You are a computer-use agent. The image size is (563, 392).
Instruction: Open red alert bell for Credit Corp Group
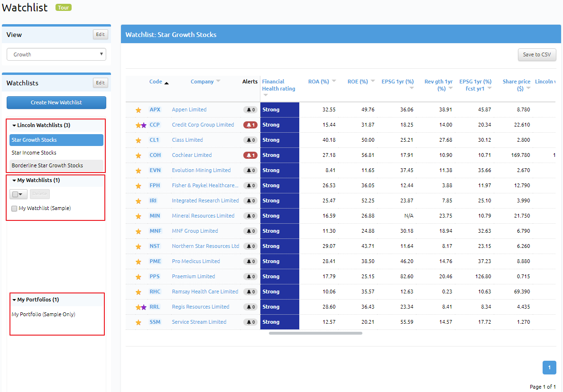(x=250, y=125)
